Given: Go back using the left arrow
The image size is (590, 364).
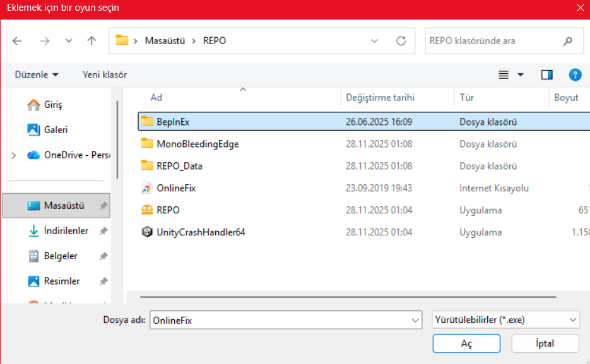Looking at the screenshot, I should [x=17, y=40].
